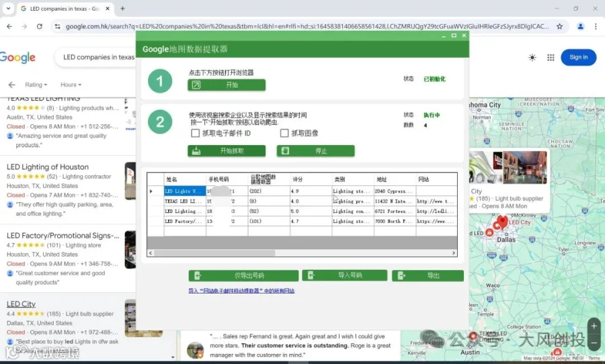Open LED Lighting of Houston listing
Image resolution: width=605 pixels, height=364 pixels.
click(48, 167)
